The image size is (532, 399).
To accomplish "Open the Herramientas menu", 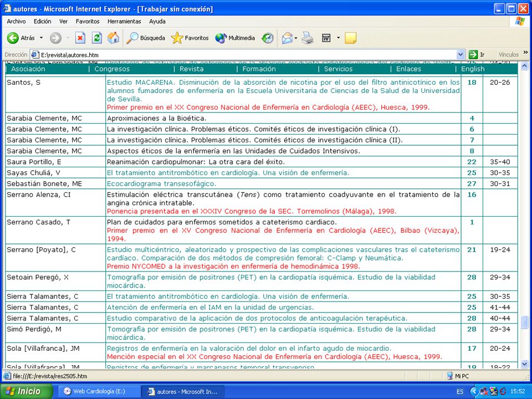I will 124,22.
